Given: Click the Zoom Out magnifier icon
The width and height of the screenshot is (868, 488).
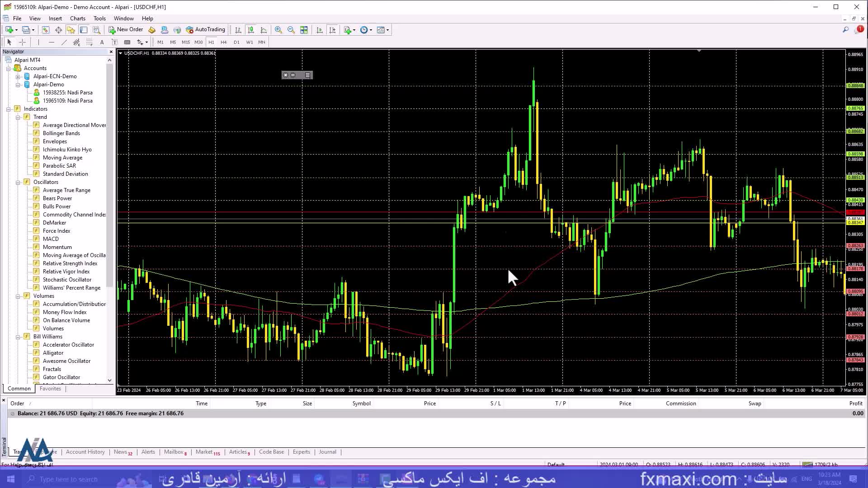Looking at the screenshot, I should tap(291, 30).
